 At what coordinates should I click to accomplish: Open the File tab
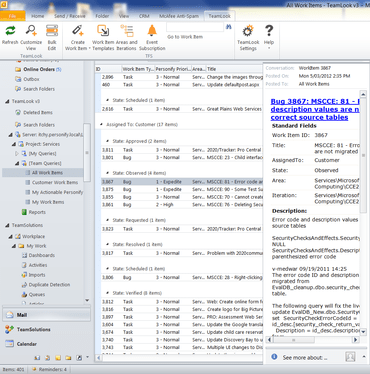coord(13,16)
